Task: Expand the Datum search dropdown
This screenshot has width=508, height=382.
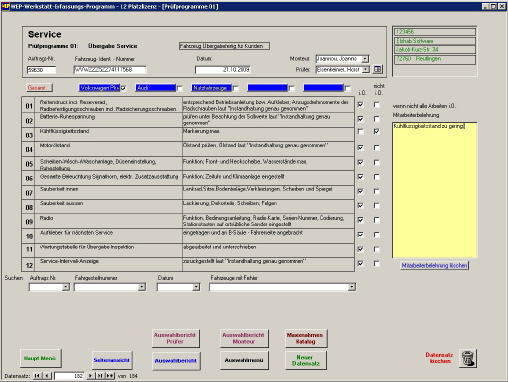Action: click(196, 287)
